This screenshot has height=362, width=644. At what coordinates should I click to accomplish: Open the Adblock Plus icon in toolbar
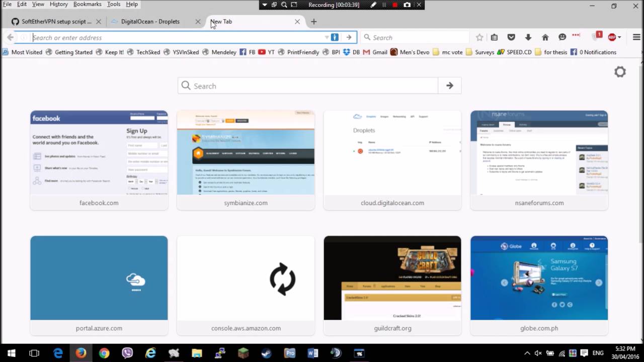click(612, 37)
